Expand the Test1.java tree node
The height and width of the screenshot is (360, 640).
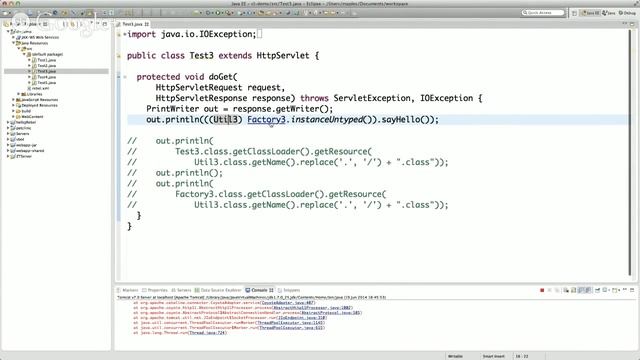pos(29,60)
